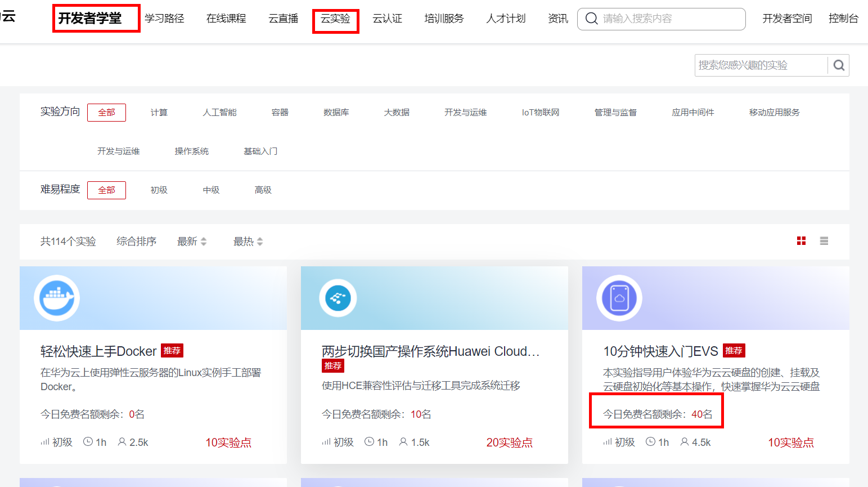Open the 控制台 link
868x487 pixels.
tap(844, 19)
